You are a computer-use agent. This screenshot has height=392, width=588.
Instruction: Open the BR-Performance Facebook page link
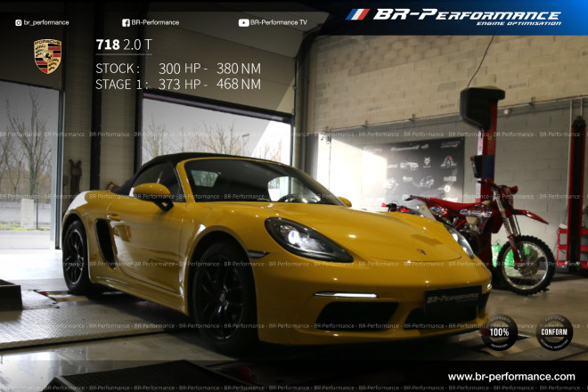pos(155,22)
